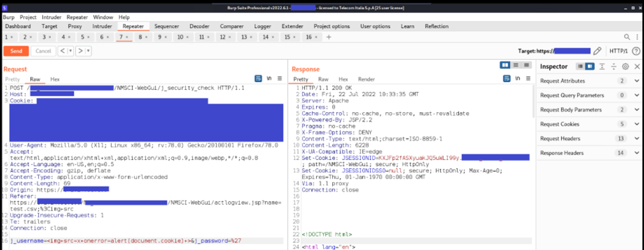Viewport: 644px width, 250px height.
Task: Click the 'HTTP/1.1 200 OK' response line
Action: click(x=324, y=88)
